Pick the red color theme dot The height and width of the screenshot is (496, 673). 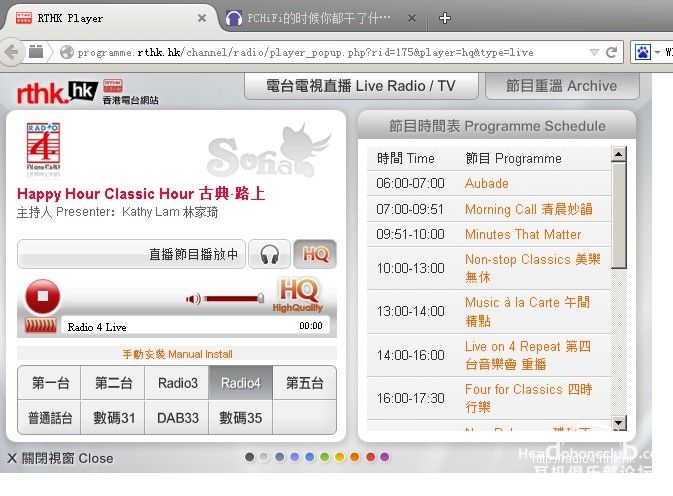click(370, 457)
